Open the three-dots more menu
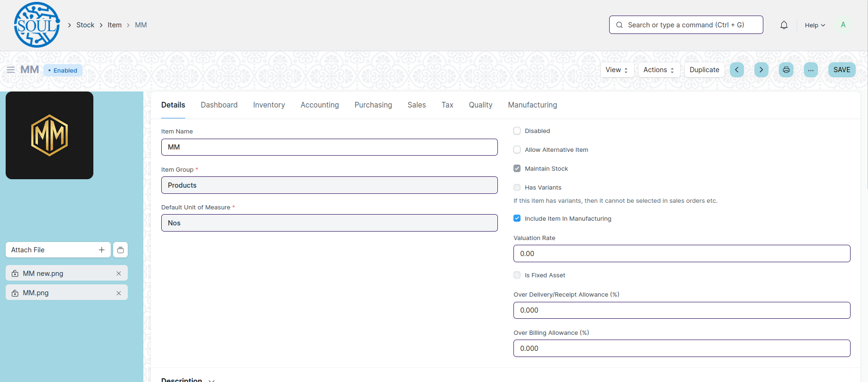This screenshot has height=382, width=868. (811, 70)
